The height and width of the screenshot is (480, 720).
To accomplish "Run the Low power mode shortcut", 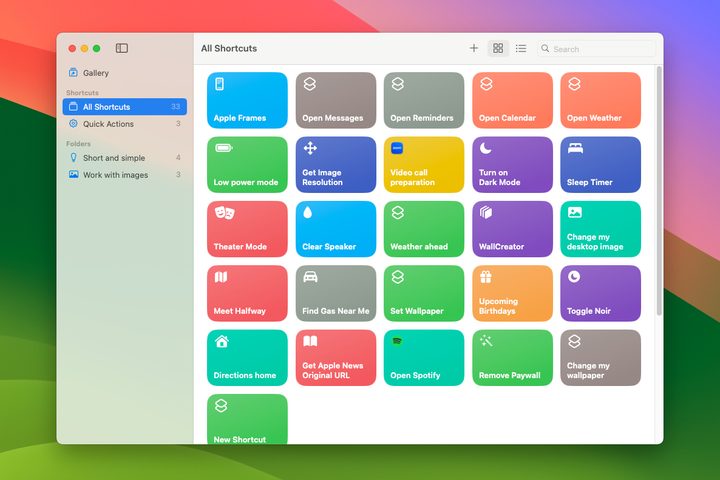I will tap(247, 164).
